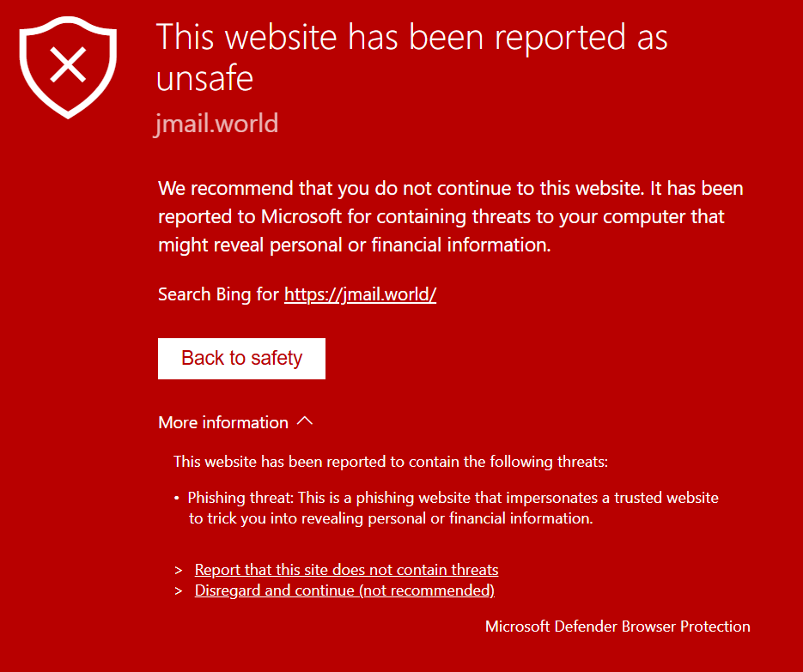The height and width of the screenshot is (672, 803).
Task: Report that this site does not contain threats
Action: click(x=346, y=570)
